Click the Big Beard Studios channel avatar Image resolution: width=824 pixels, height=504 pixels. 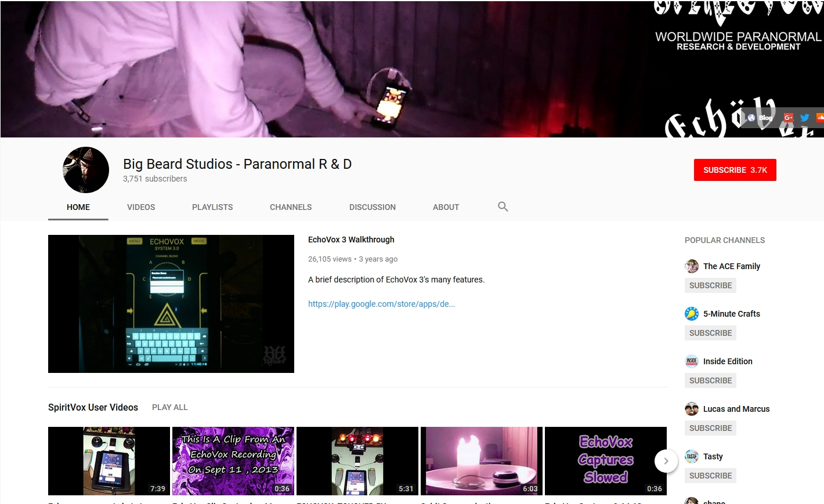[86, 170]
